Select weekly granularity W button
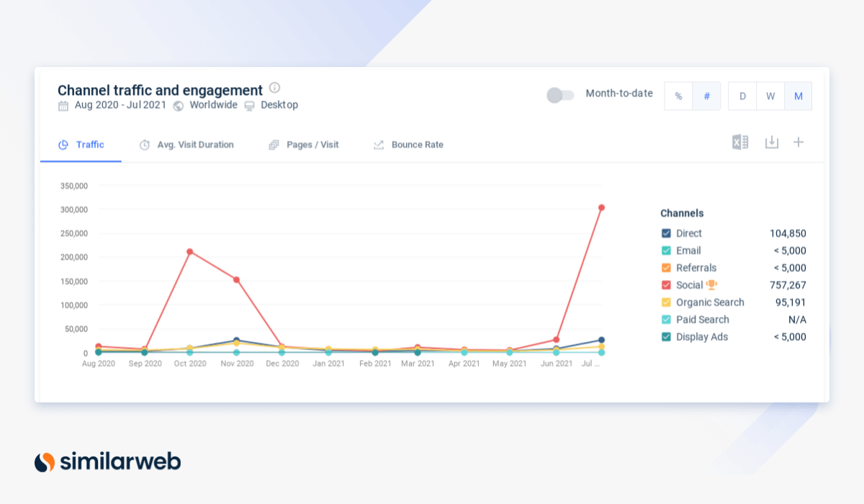 click(x=770, y=96)
